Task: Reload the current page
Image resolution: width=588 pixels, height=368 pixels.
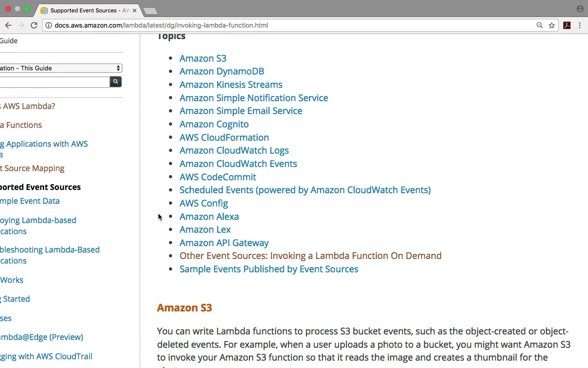Action: (34, 25)
